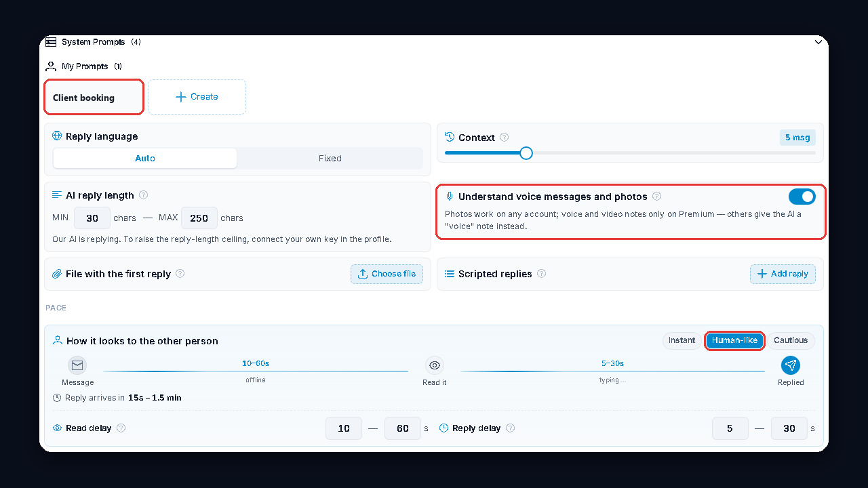
Task: Show help for File with the first reply
Action: pos(180,274)
